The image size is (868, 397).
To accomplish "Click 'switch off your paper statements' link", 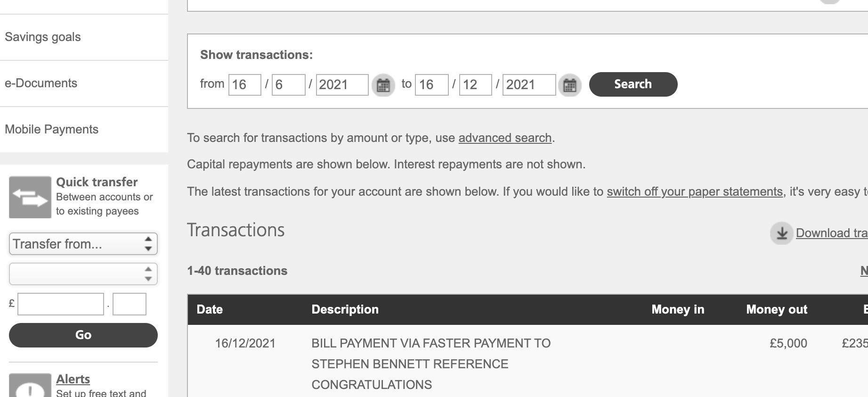I will (x=695, y=192).
